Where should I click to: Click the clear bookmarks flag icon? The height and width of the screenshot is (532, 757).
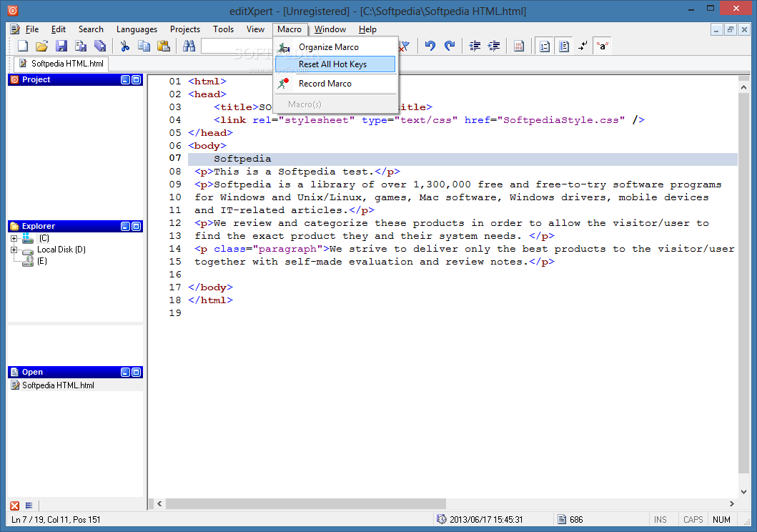coord(405,46)
